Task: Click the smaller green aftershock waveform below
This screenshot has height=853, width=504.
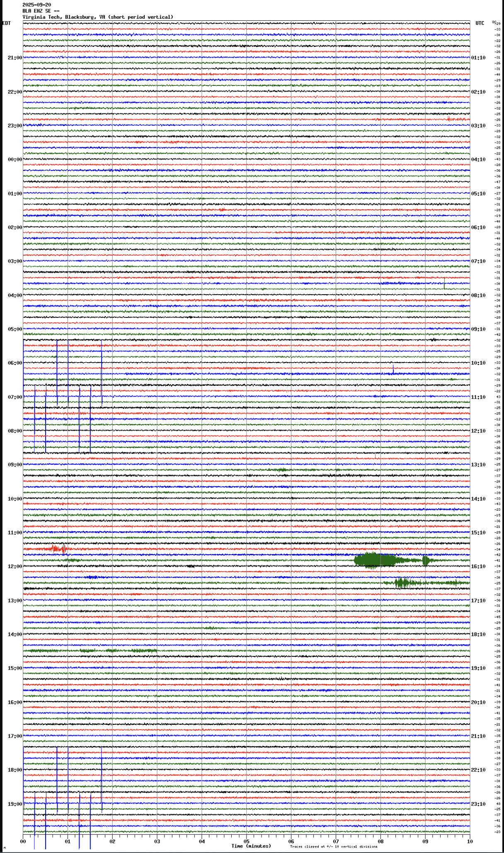Action: (x=402, y=583)
